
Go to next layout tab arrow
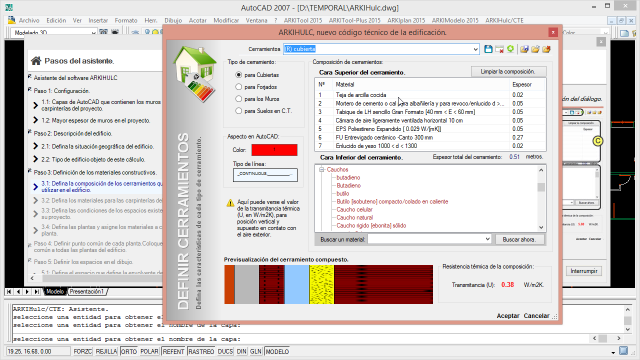27,291
